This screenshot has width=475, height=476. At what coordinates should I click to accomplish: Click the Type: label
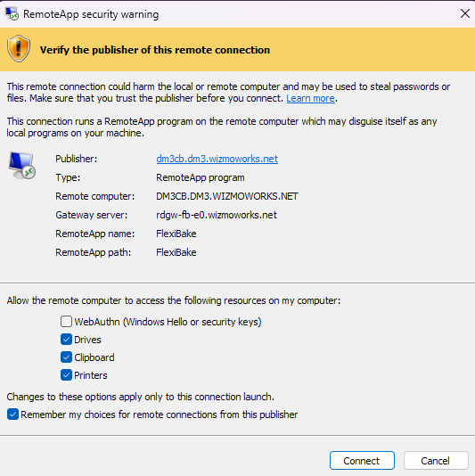pyautogui.click(x=68, y=177)
